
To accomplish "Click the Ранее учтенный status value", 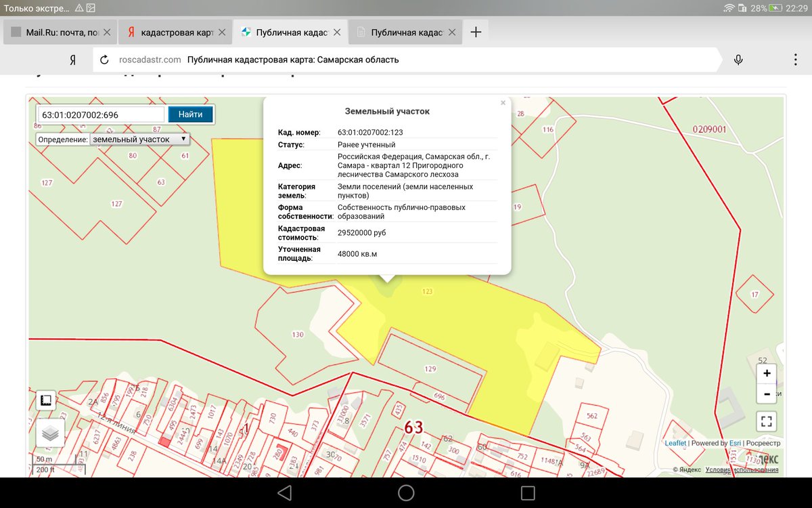I will point(366,144).
